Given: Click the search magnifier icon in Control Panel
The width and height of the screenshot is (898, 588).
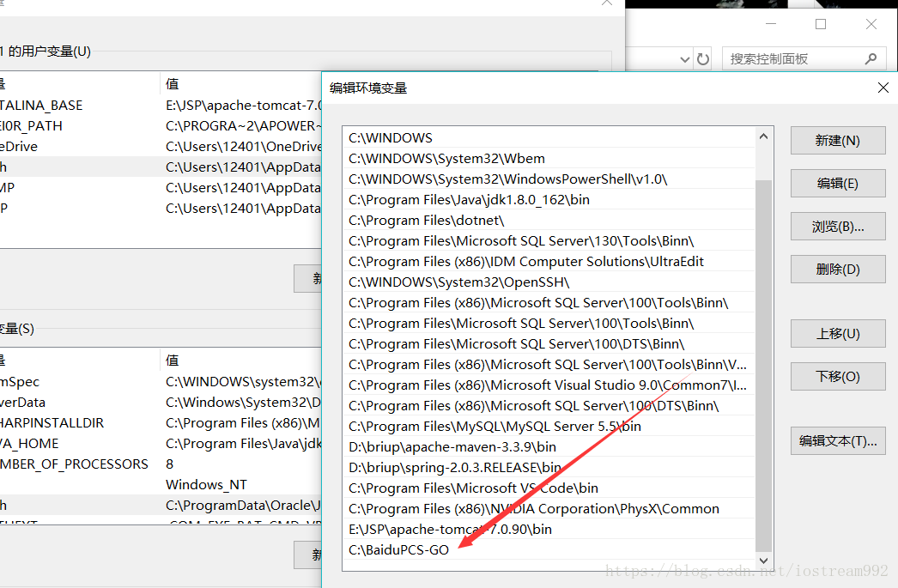Looking at the screenshot, I should point(871,58).
